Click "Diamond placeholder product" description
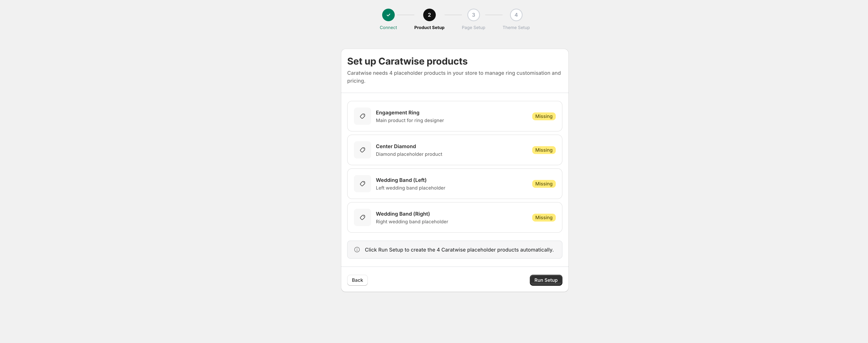This screenshot has width=868, height=343. pyautogui.click(x=409, y=154)
